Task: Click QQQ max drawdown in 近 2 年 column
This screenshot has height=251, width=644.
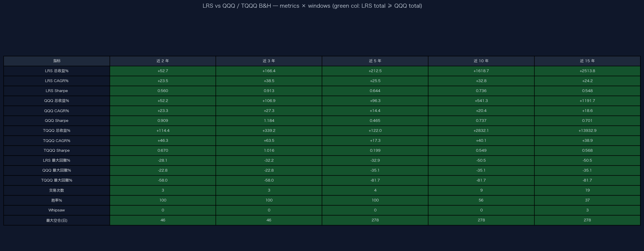Action: 163,170
